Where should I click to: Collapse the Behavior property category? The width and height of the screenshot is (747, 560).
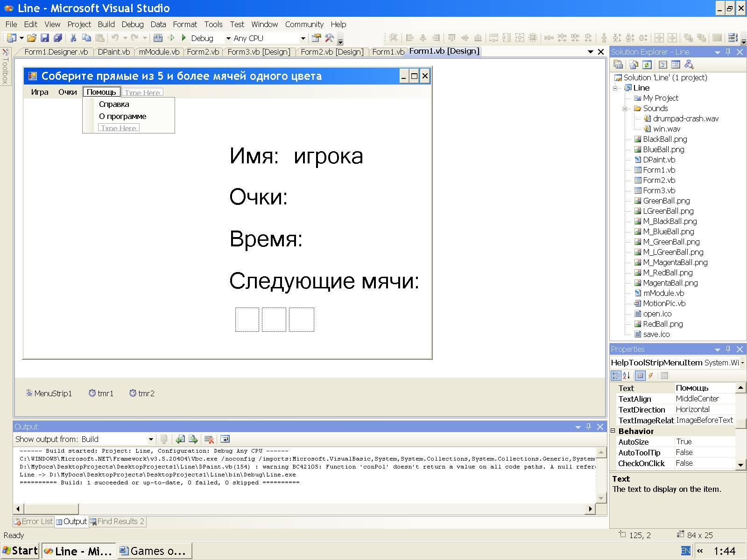click(613, 431)
